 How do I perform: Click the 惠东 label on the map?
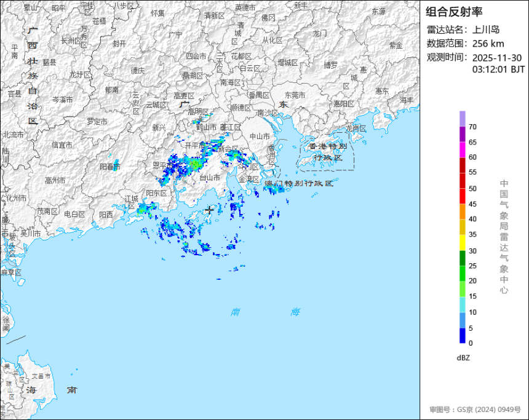[382, 91]
